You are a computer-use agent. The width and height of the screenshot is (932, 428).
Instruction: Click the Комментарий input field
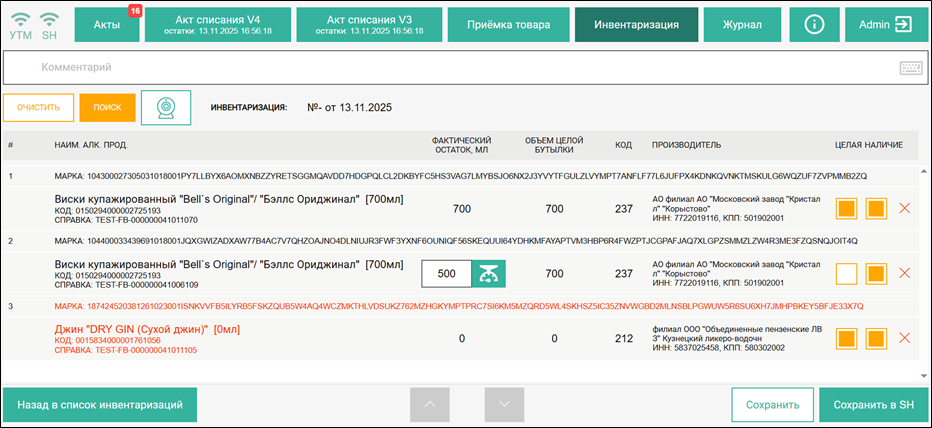[x=450, y=68]
